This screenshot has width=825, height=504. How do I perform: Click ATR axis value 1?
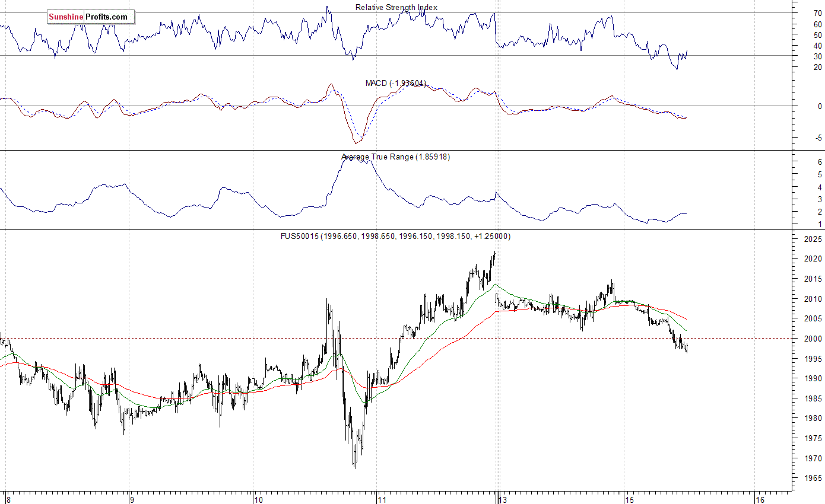[x=820, y=224]
